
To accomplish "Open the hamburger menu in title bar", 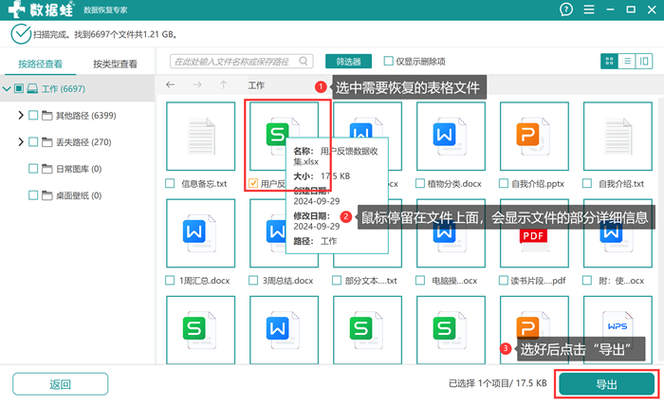I will (x=589, y=9).
